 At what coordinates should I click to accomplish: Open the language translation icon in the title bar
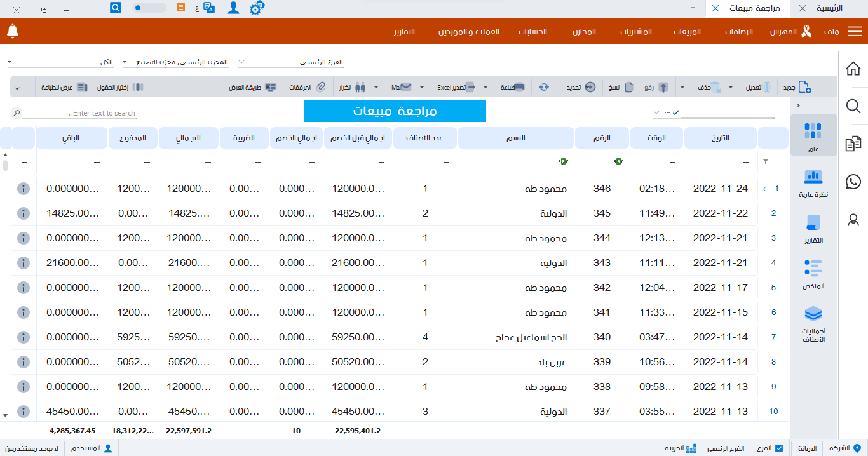[210, 8]
